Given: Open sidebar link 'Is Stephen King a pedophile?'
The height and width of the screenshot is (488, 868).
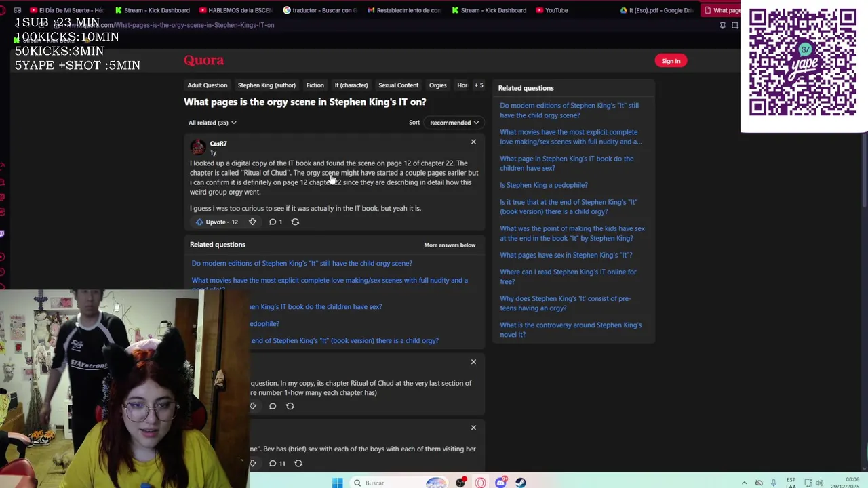Looking at the screenshot, I should [x=544, y=185].
